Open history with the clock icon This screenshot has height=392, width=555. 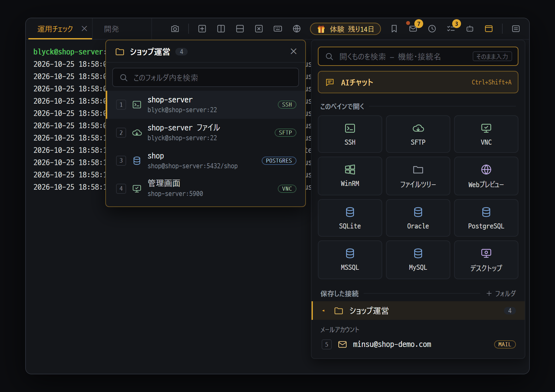coord(432,29)
